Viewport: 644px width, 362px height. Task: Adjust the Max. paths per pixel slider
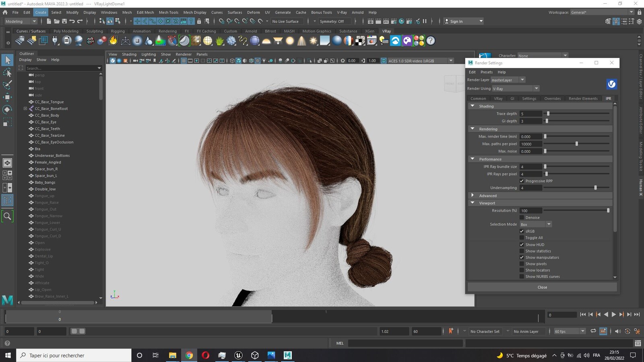(x=576, y=144)
